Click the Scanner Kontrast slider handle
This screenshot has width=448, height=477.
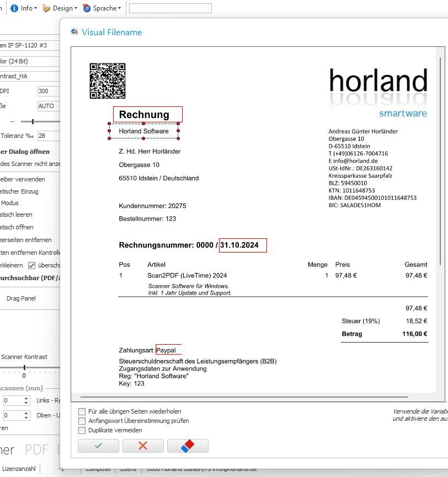click(x=24, y=367)
